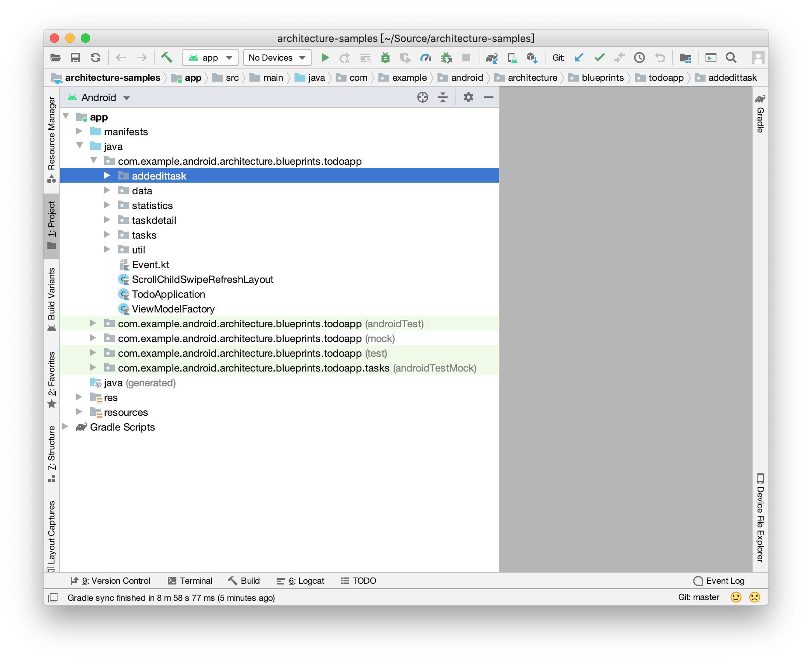Run the app with green play button
Screen dimensions: 812x663
click(x=325, y=58)
